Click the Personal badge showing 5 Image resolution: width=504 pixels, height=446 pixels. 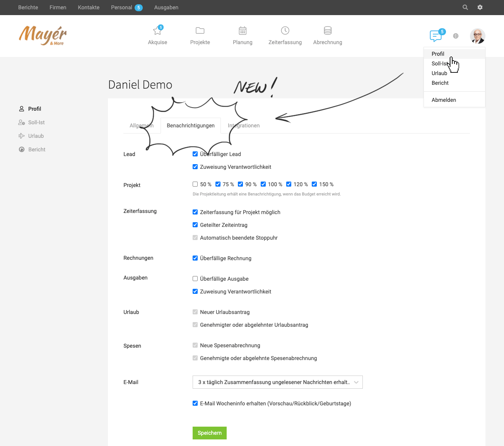tap(138, 8)
